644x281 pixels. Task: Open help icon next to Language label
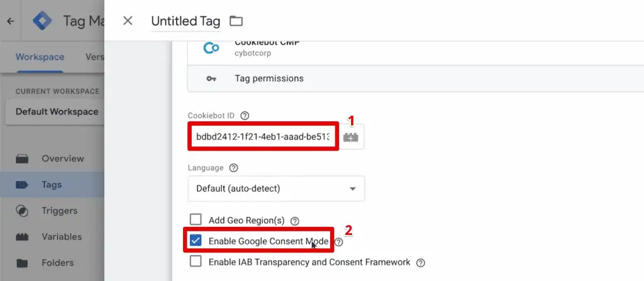click(x=234, y=168)
